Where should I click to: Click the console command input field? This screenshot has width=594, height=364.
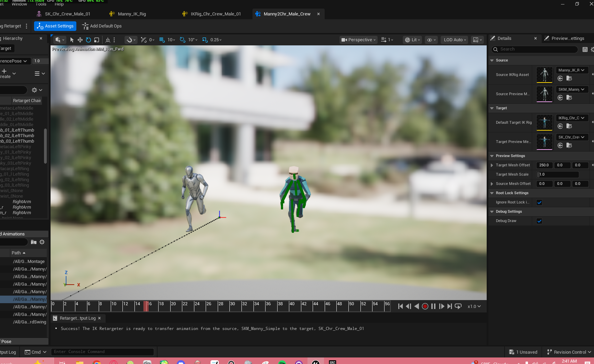[102, 352]
